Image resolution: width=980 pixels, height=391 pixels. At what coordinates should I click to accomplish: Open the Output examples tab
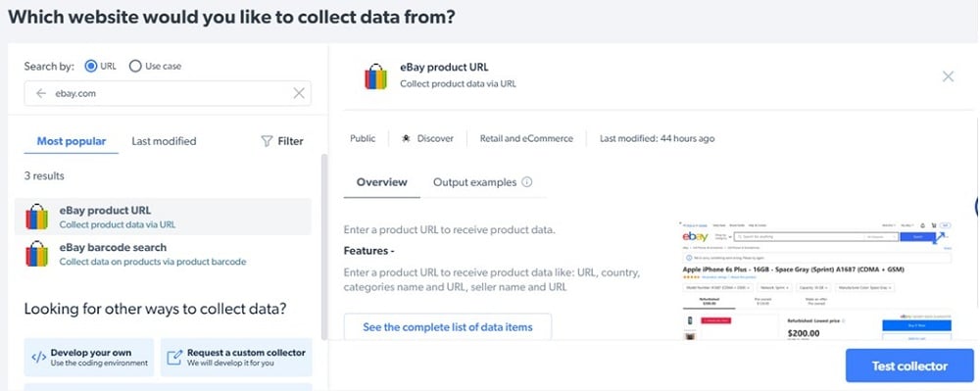[475, 182]
